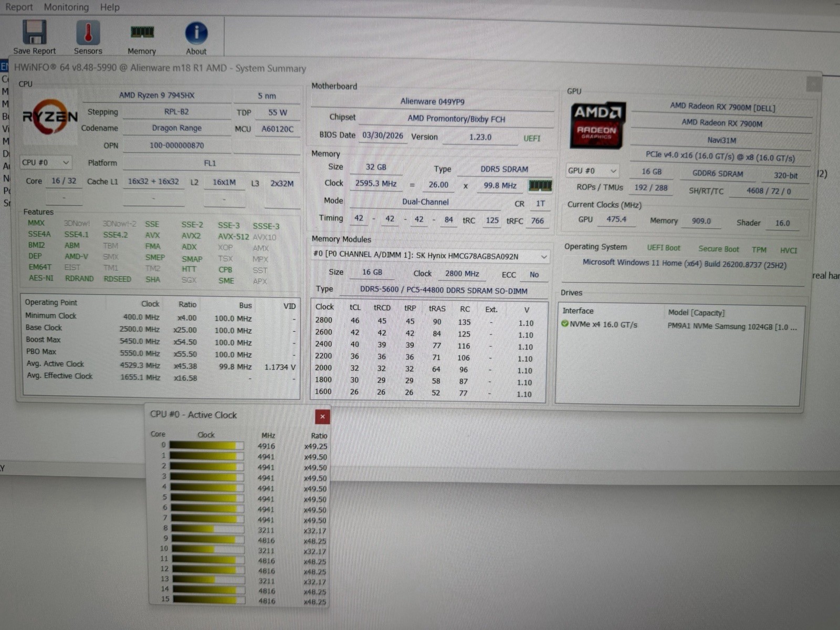The height and width of the screenshot is (630, 840).
Task: Click the core 15 clock bar
Action: tap(209, 600)
